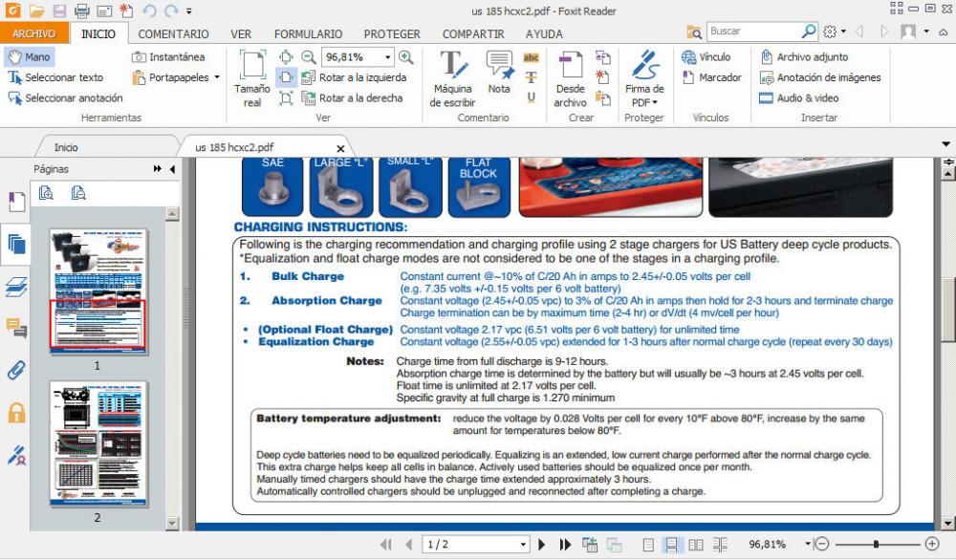
Task: Click the Buscar search field
Action: click(x=753, y=32)
